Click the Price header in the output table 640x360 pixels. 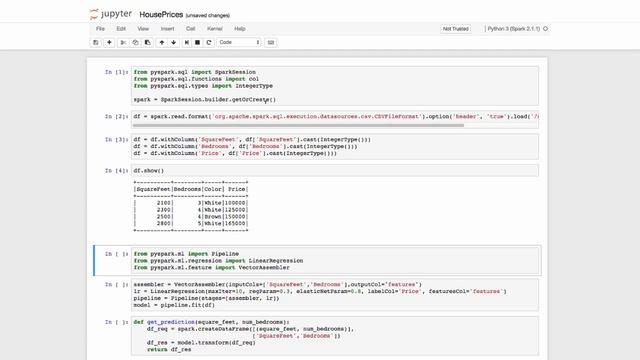237,189
